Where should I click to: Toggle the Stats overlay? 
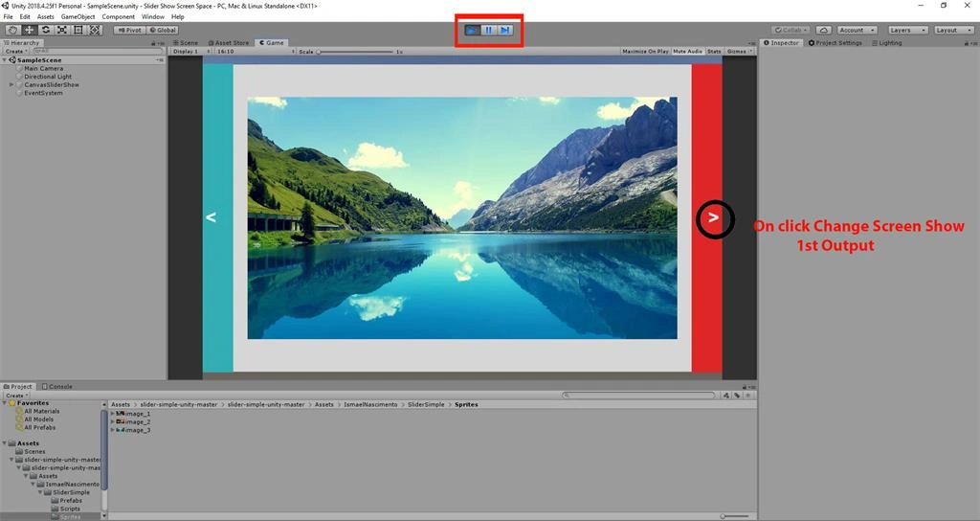tap(714, 52)
